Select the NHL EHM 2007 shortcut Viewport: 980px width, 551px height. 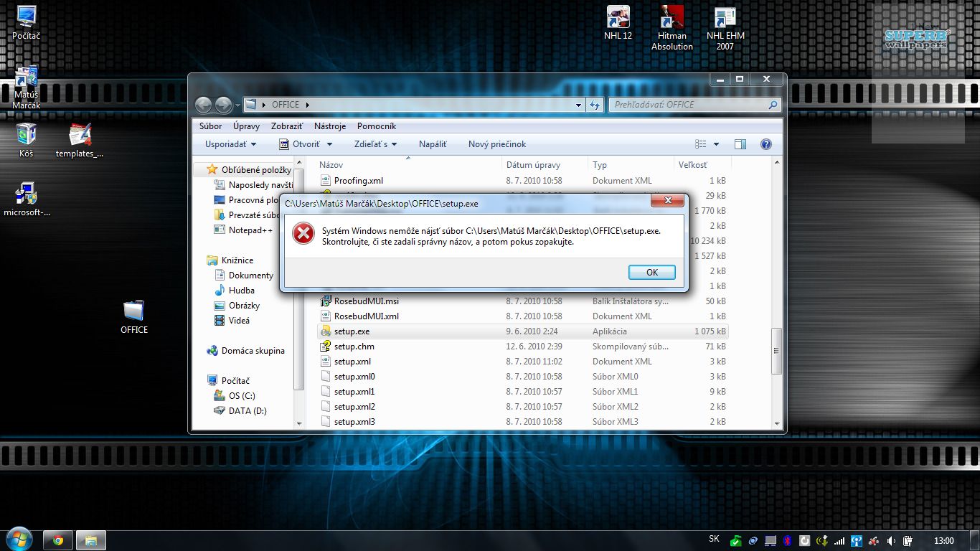tap(725, 28)
